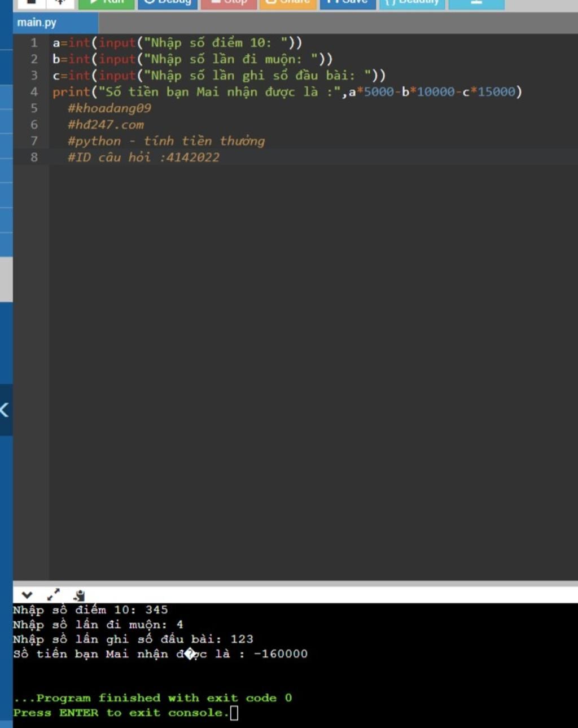
Task: Click the print statement on line 4
Action: (x=287, y=92)
